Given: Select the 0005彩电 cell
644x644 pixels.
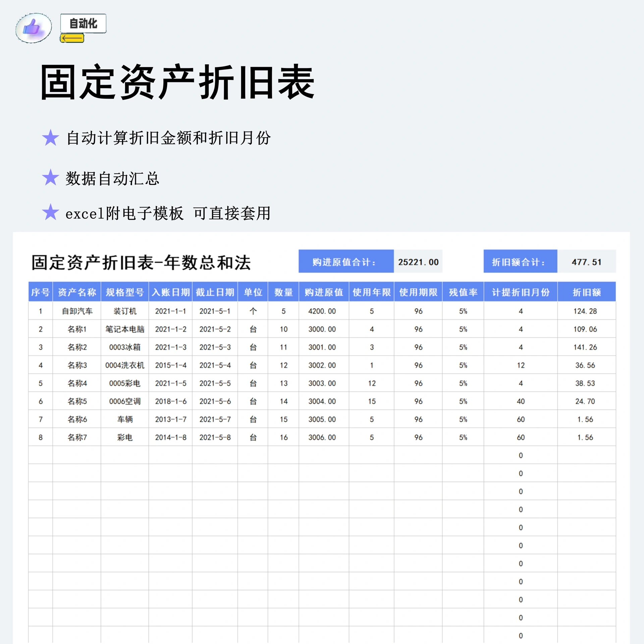Looking at the screenshot, I should point(125,383).
